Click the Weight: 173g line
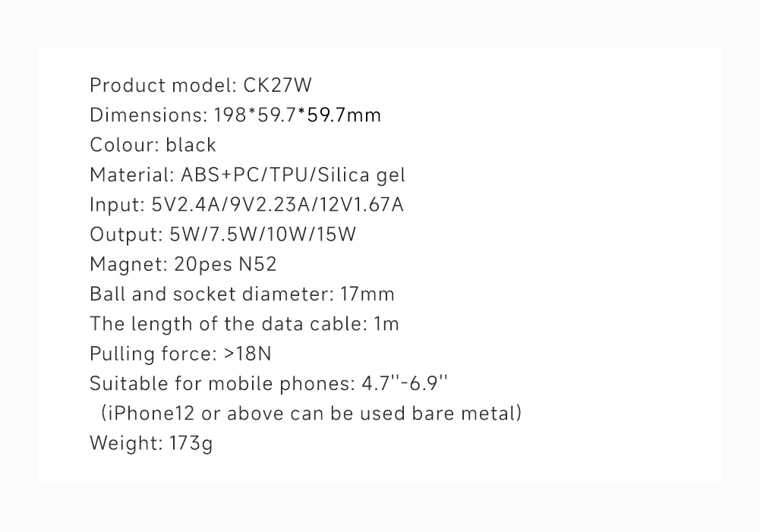This screenshot has width=760, height=532. [x=151, y=443]
